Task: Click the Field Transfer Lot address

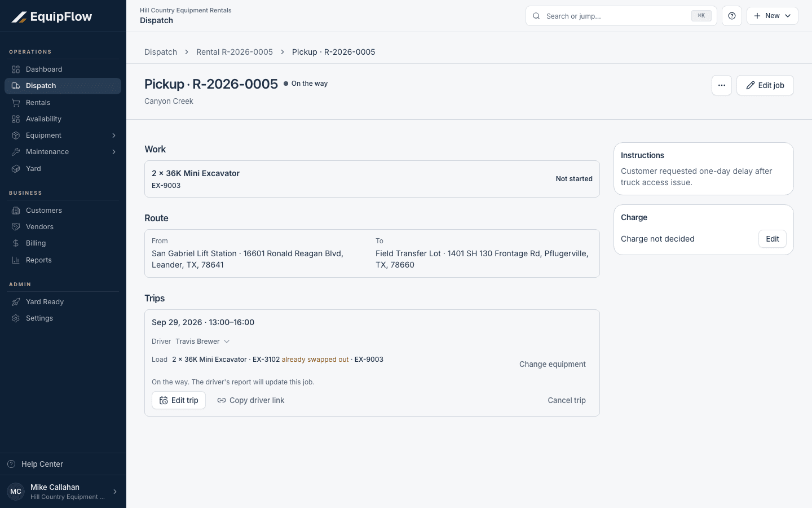Action: pos(482,259)
